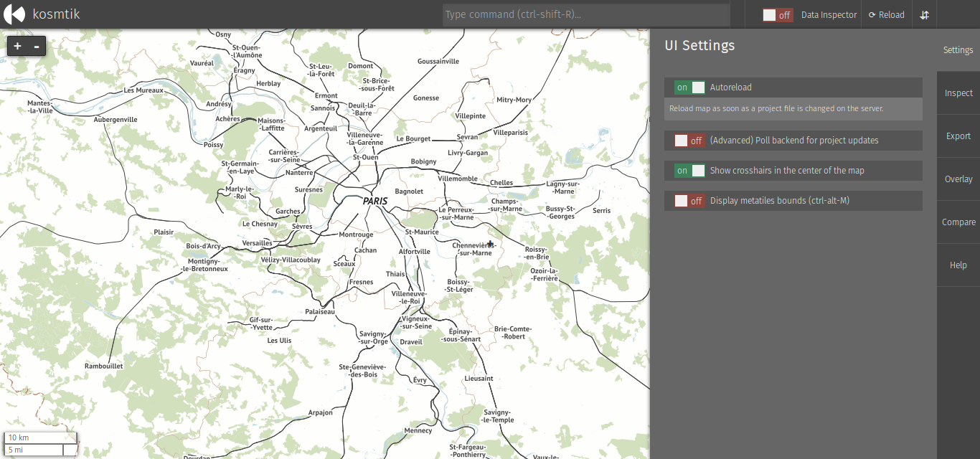Image resolution: width=980 pixels, height=459 pixels.
Task: Click the kosmtik logo icon
Action: (x=14, y=14)
